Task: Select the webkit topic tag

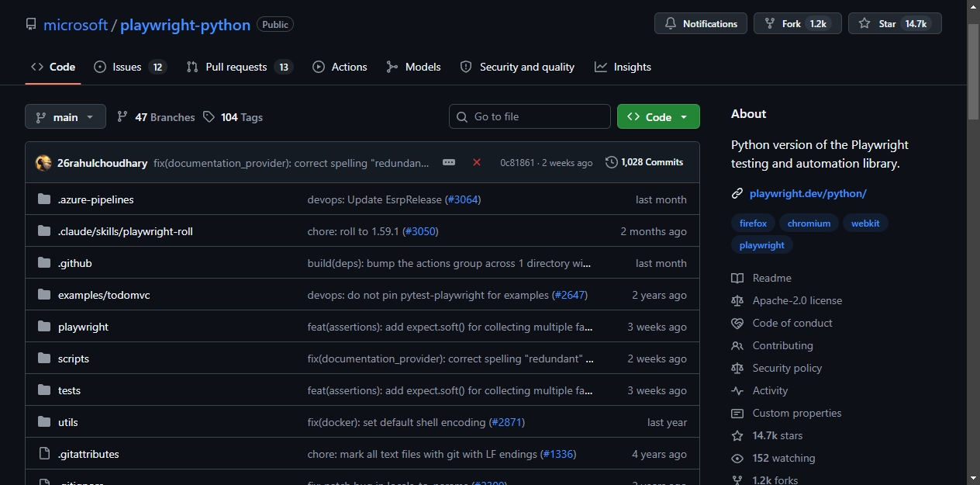Action: click(865, 223)
